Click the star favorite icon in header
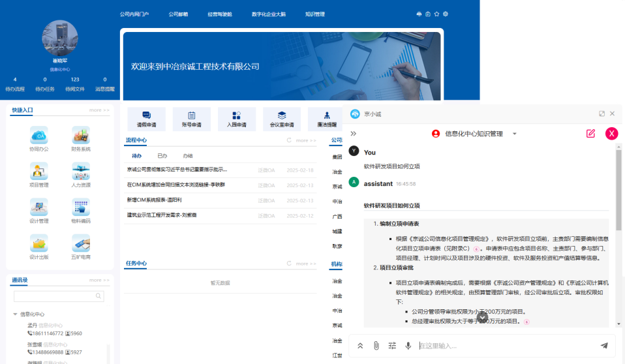Screen dimensions: 625x364 [436, 14]
